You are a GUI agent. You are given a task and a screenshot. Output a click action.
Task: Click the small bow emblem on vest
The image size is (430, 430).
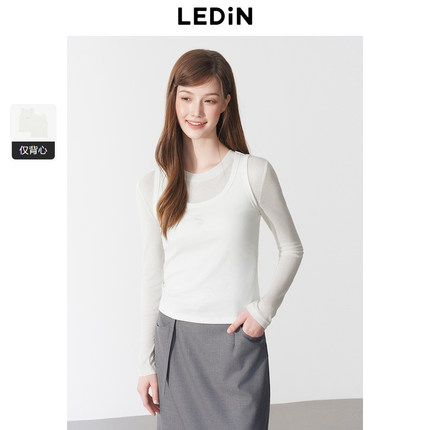(x=198, y=220)
